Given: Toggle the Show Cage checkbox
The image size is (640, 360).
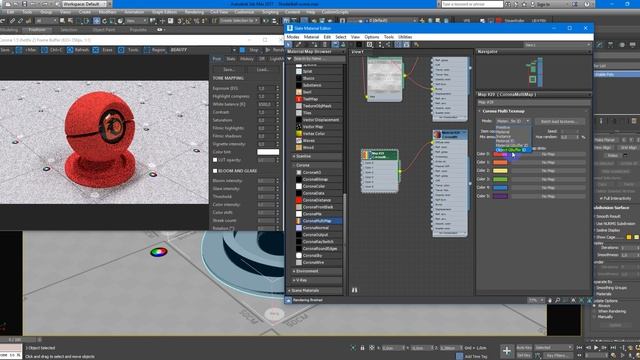Looking at the screenshot, I should click(595, 237).
